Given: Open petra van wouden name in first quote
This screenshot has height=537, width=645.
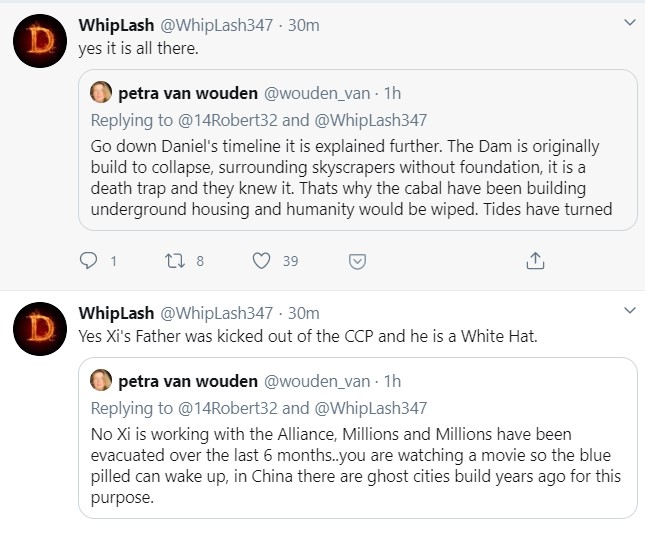Looking at the screenshot, I should 188,94.
